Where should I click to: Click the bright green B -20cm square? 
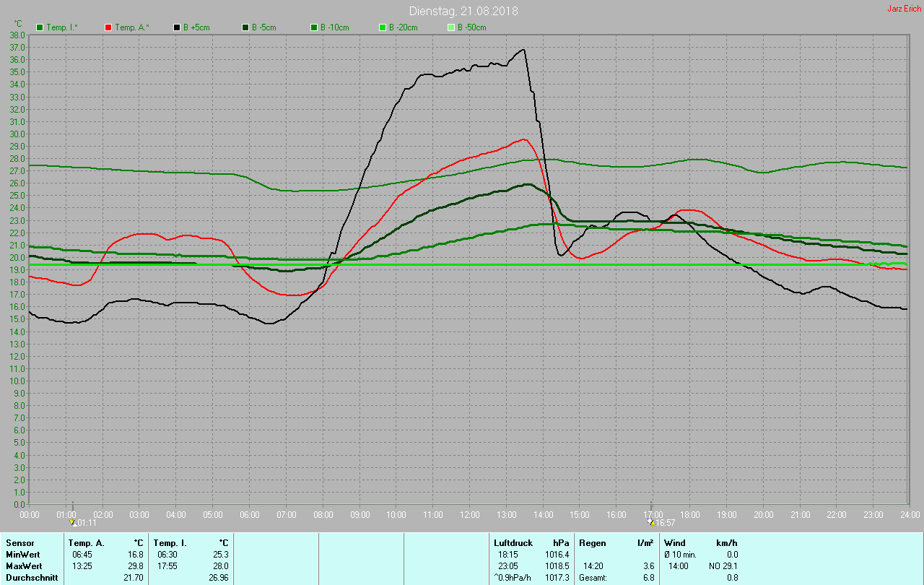pos(383,27)
